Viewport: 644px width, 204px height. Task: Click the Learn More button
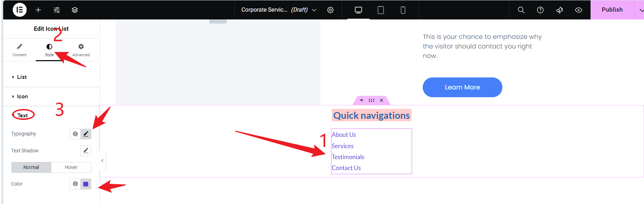462,87
